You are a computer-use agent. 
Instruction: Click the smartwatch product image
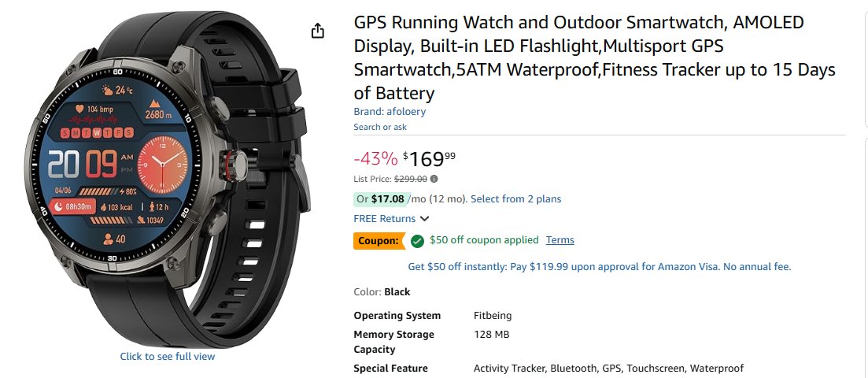pyautogui.click(x=167, y=181)
